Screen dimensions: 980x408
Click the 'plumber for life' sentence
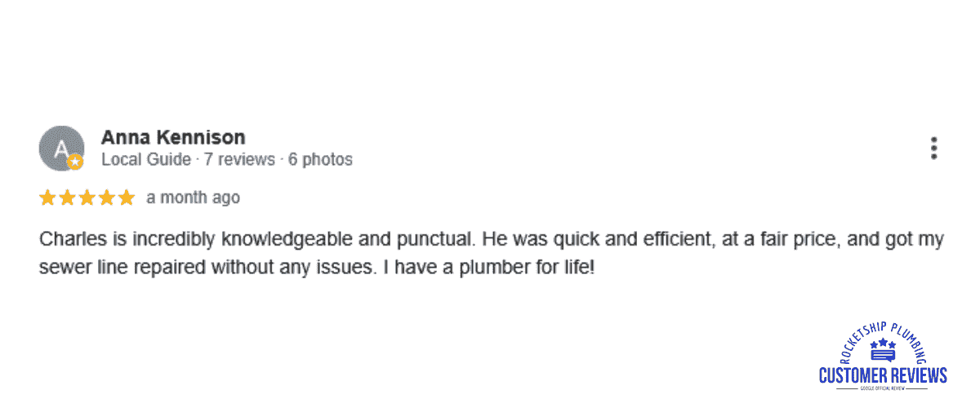pyautogui.click(x=489, y=267)
